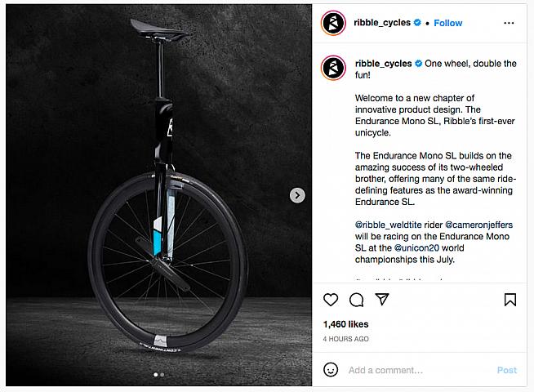534x392 pixels.
Task: Open the emoji picker smiley icon
Action: (331, 370)
